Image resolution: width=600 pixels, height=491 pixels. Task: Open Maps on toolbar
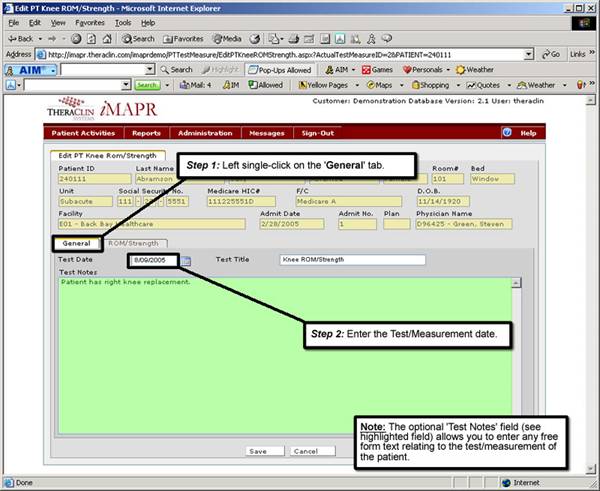click(x=379, y=85)
